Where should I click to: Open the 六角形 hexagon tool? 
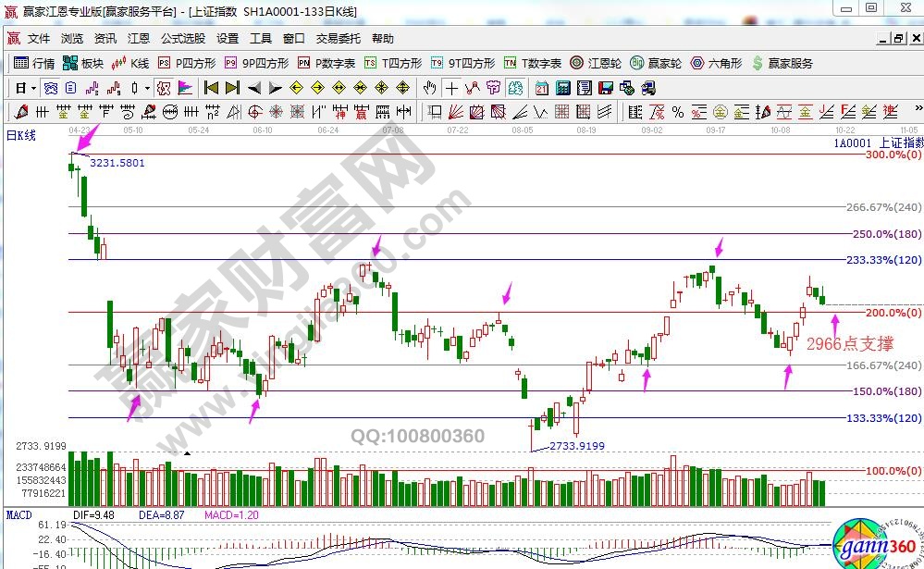(715, 63)
